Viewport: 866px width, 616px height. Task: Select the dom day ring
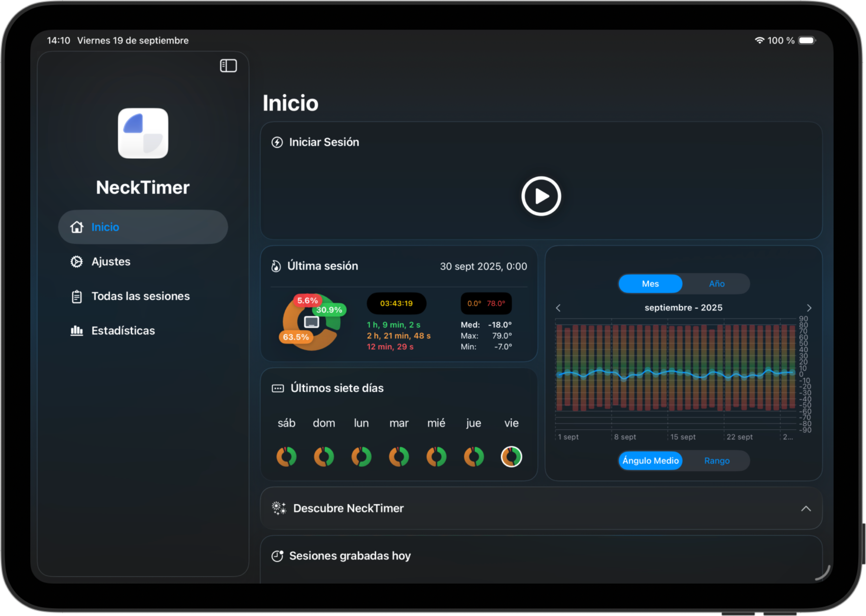[x=324, y=456]
